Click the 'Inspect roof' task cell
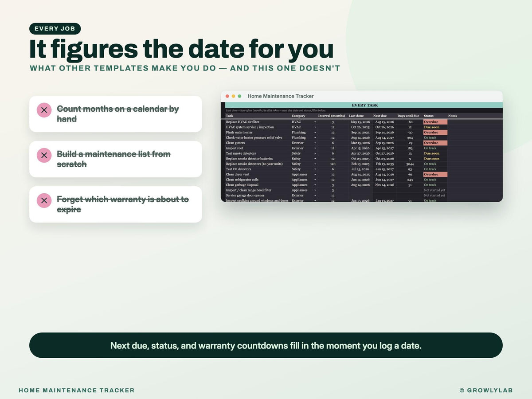 [x=258, y=148]
